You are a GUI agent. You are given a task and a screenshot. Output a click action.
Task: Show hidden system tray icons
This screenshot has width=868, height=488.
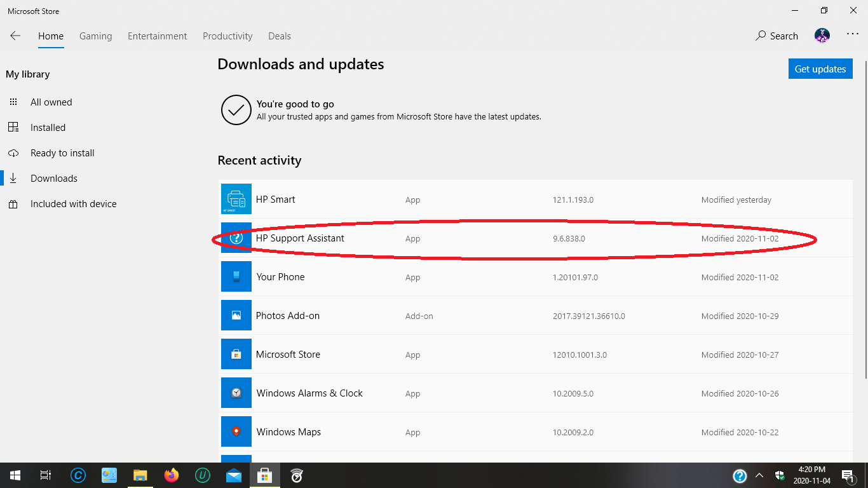click(759, 475)
